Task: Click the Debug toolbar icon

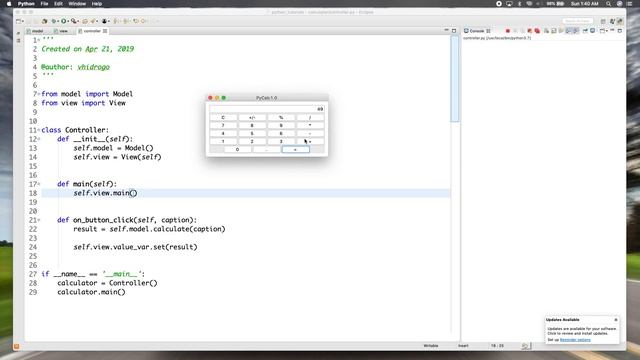Action: click(x=54, y=21)
